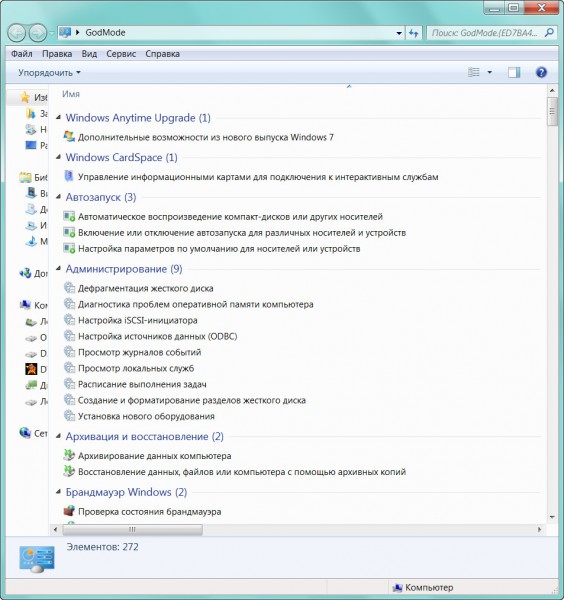Screen dimensions: 564x600
Task: Open the view options dropdown arrow
Action: (489, 72)
